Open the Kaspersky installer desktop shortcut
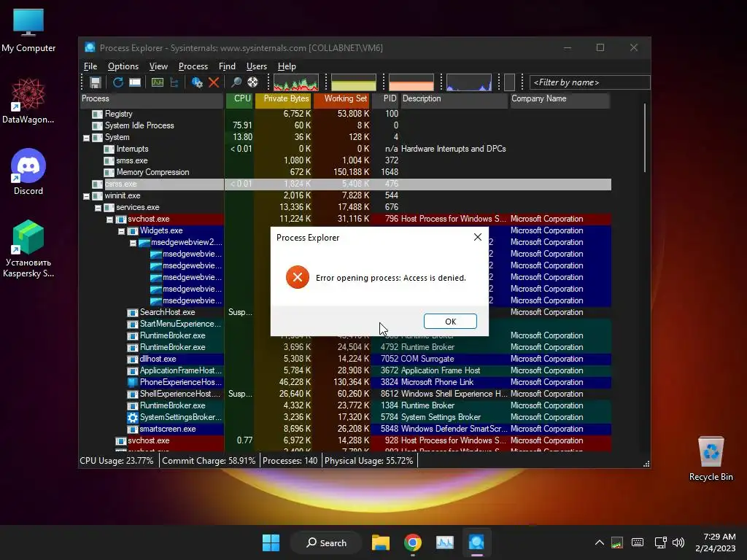Screen dimensions: 747x560 [x=28, y=249]
